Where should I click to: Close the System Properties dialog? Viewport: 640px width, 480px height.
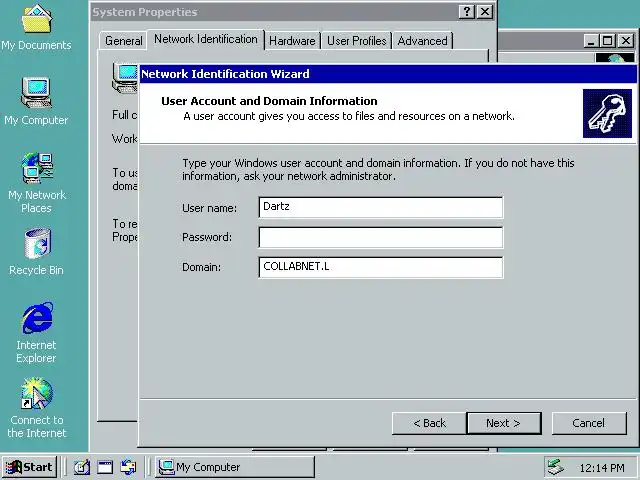pos(485,11)
